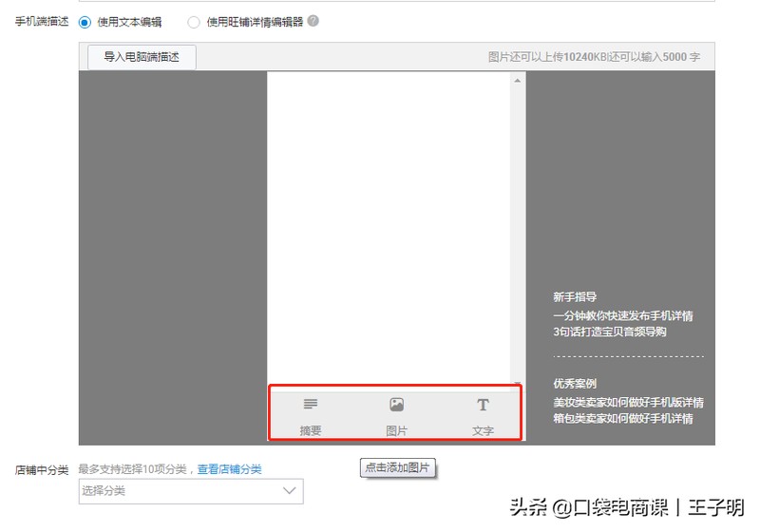760x532 pixels.
Task: Select the 使用旺铺详情编辑器 radio button
Action: (x=194, y=22)
